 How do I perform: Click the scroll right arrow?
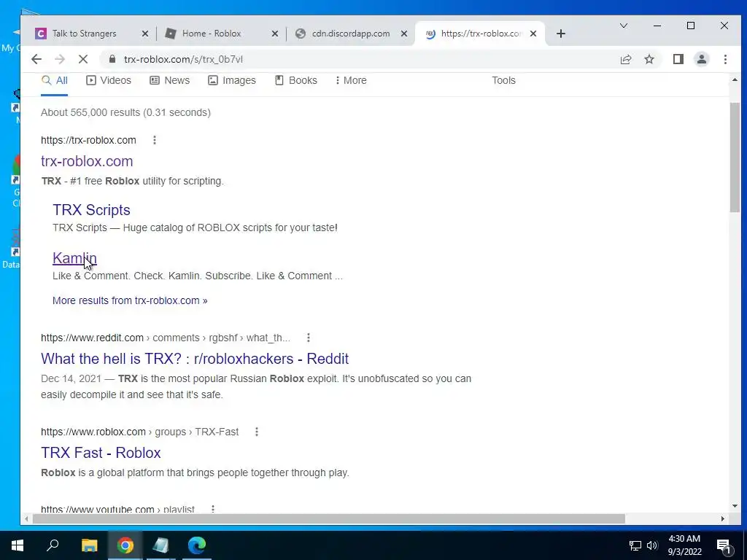point(723,518)
